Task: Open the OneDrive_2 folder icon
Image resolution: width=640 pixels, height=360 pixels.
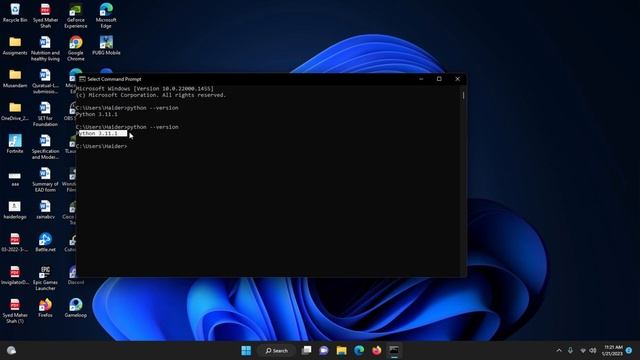Action: point(15,111)
